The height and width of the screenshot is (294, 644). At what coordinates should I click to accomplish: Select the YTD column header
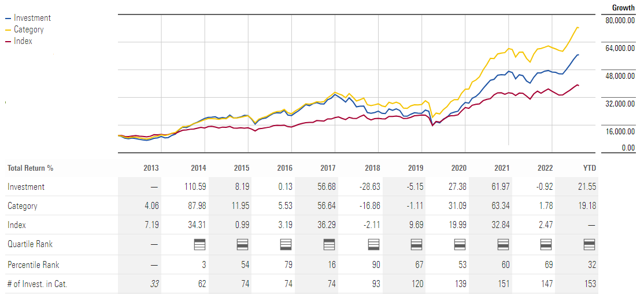589,168
